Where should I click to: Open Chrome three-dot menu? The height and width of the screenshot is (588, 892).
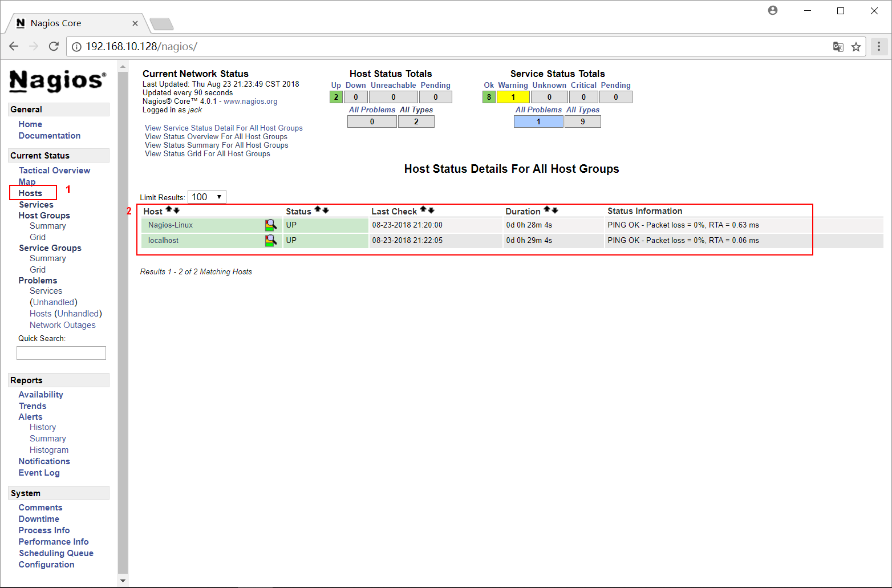[879, 46]
